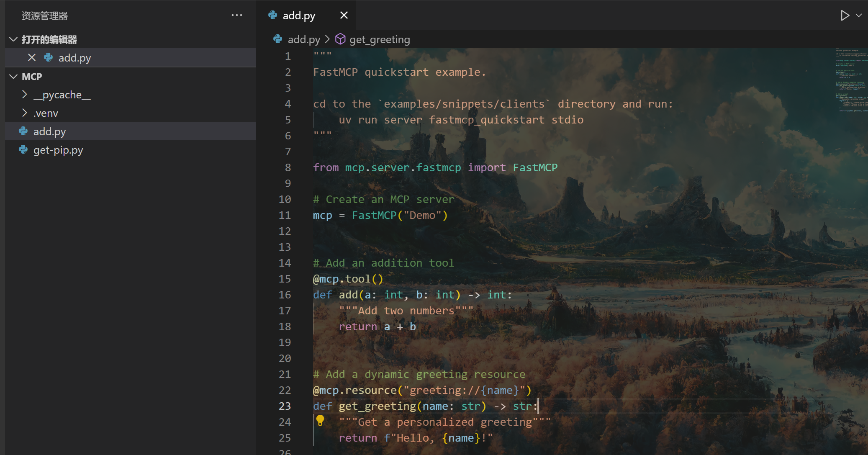Collapse the open editors section

pyautogui.click(x=13, y=39)
